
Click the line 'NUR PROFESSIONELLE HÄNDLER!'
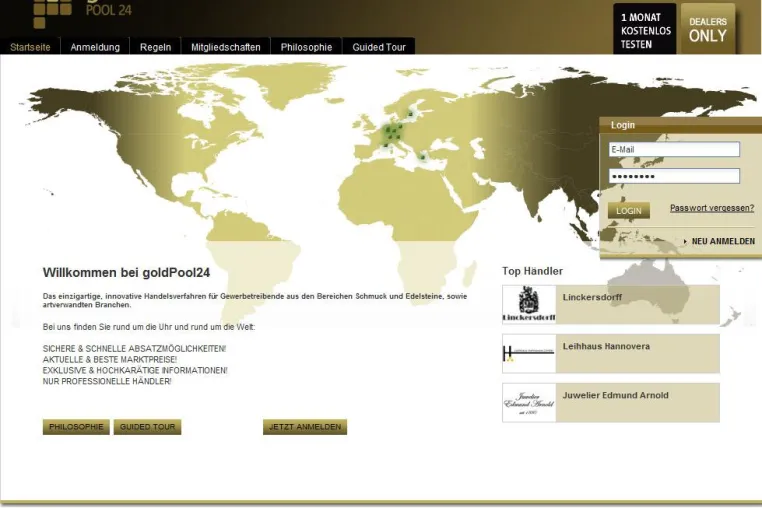[107, 382]
